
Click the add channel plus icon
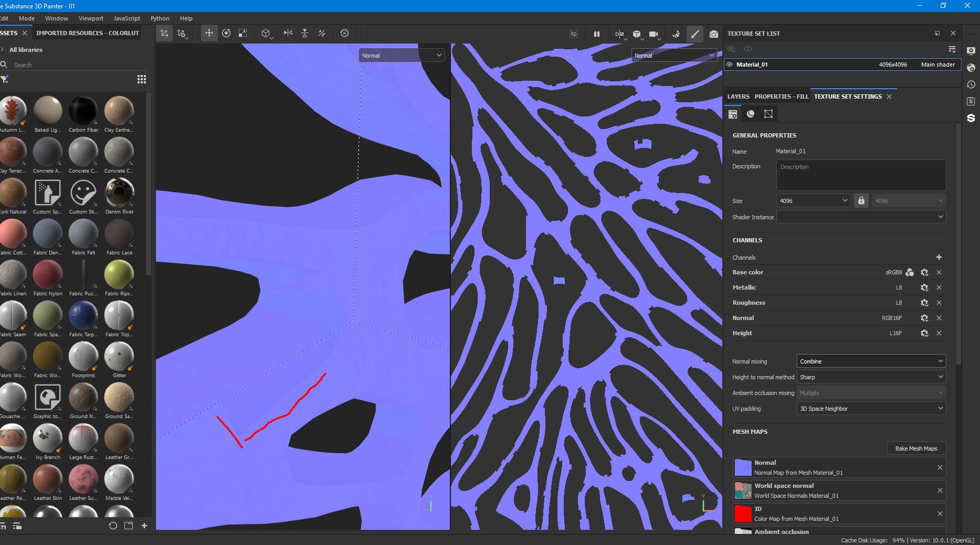[939, 257]
